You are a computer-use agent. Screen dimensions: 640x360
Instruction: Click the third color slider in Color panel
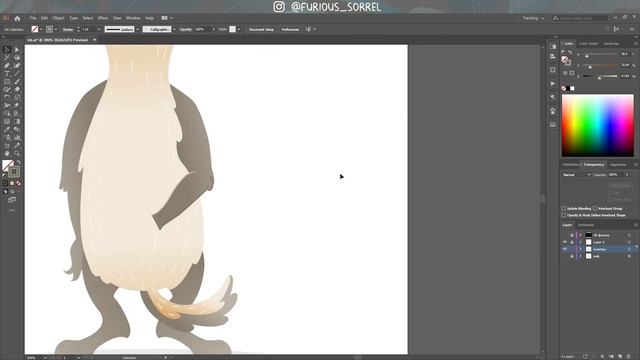pyautogui.click(x=600, y=76)
